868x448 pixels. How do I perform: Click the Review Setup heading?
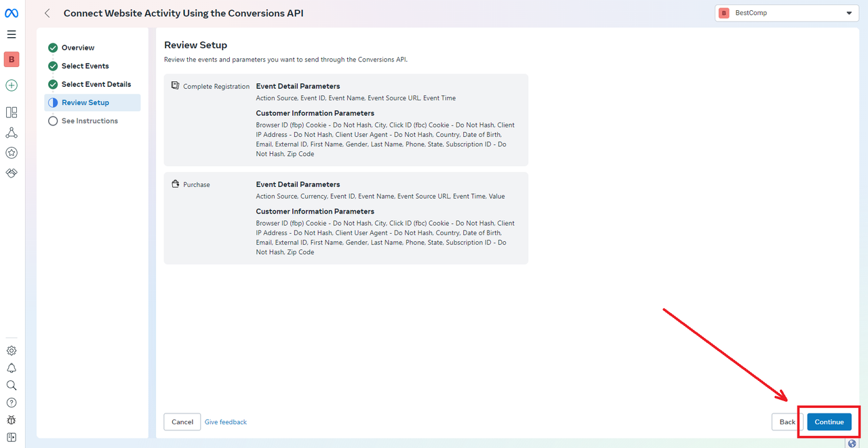tap(195, 45)
